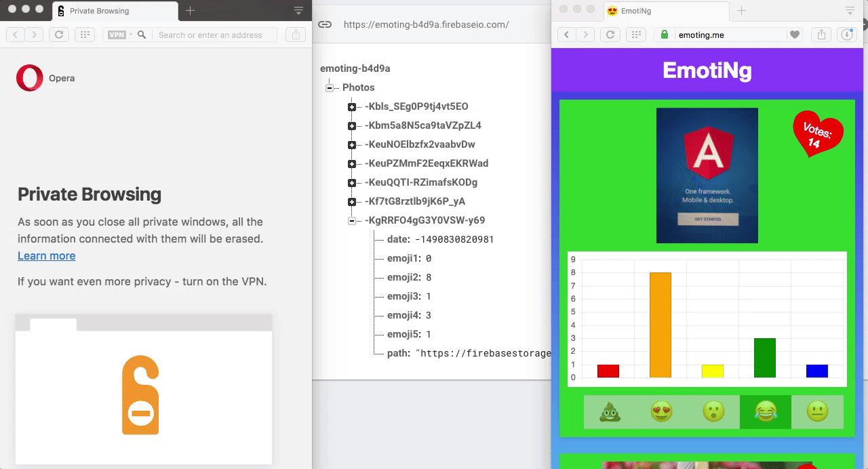
Task: Vote with the poop emoji
Action: pos(610,411)
